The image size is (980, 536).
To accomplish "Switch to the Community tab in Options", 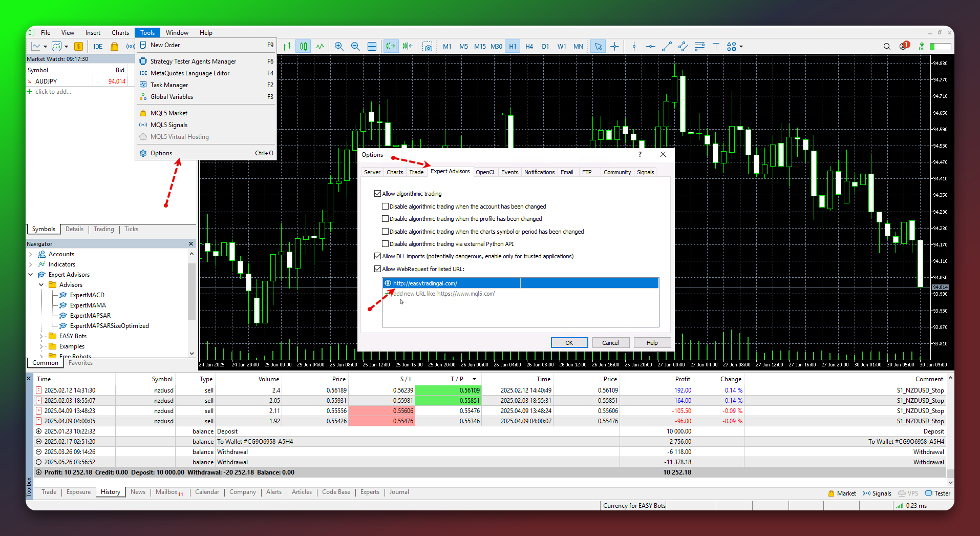I will pyautogui.click(x=617, y=172).
